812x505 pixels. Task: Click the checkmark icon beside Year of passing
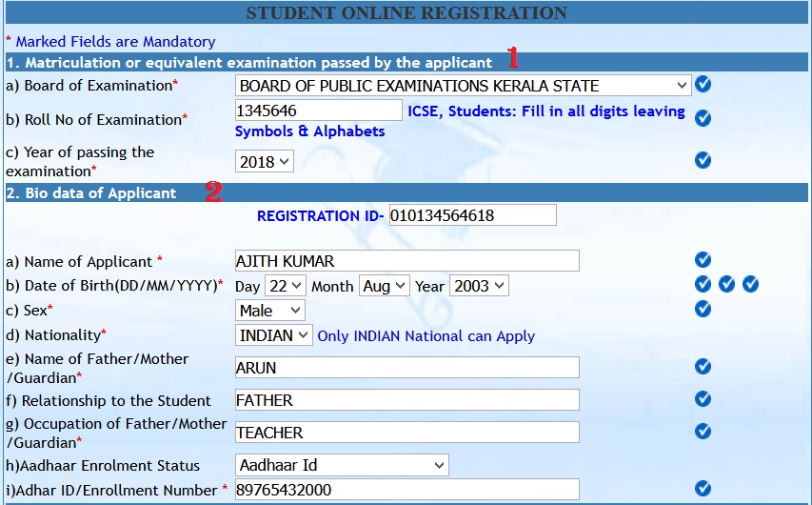703,160
